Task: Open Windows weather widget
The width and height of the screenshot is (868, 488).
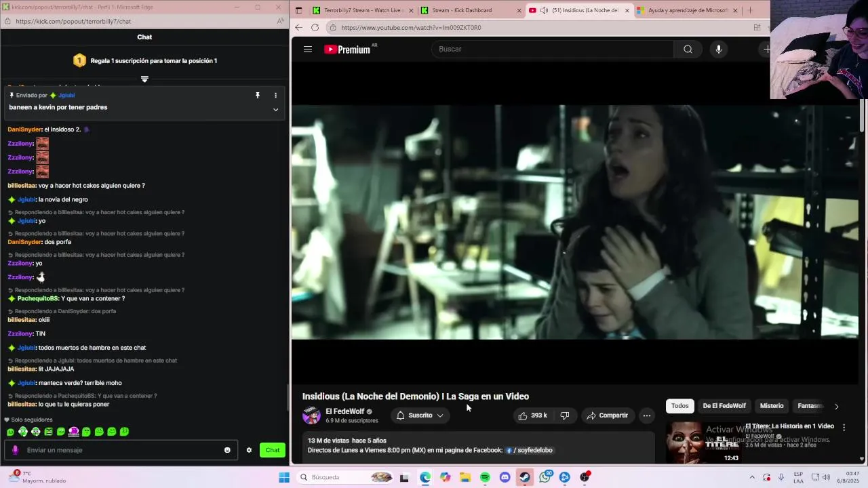Action: pyautogui.click(x=37, y=477)
